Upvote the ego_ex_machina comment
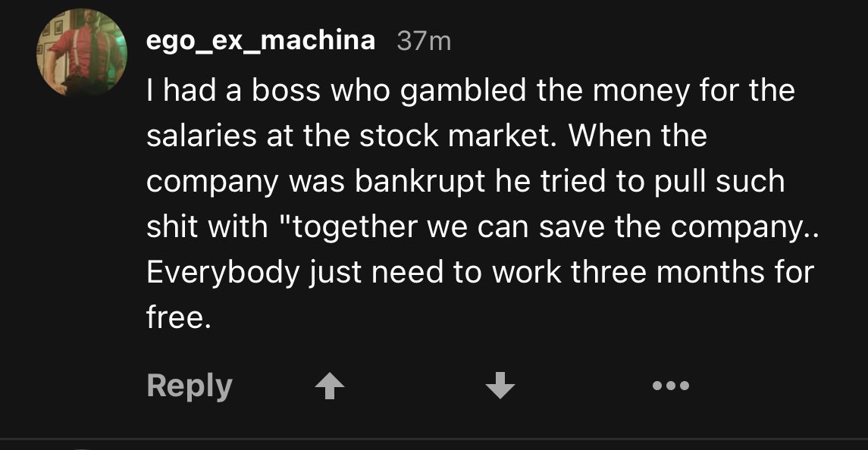 [x=330, y=386]
